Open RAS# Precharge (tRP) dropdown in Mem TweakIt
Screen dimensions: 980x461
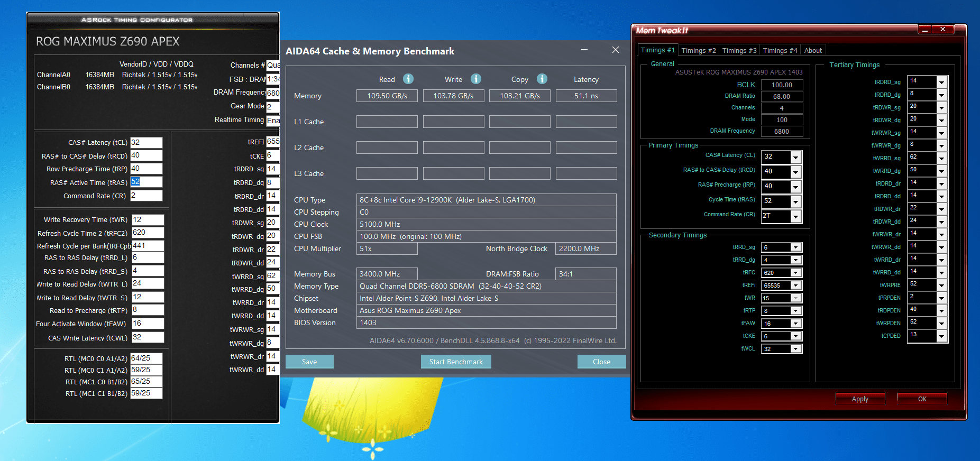coord(795,187)
